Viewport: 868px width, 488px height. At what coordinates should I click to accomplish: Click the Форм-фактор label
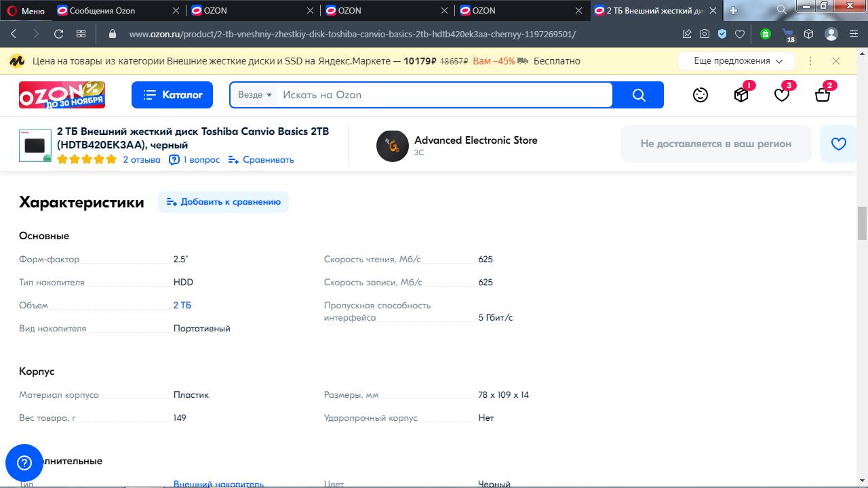point(50,260)
